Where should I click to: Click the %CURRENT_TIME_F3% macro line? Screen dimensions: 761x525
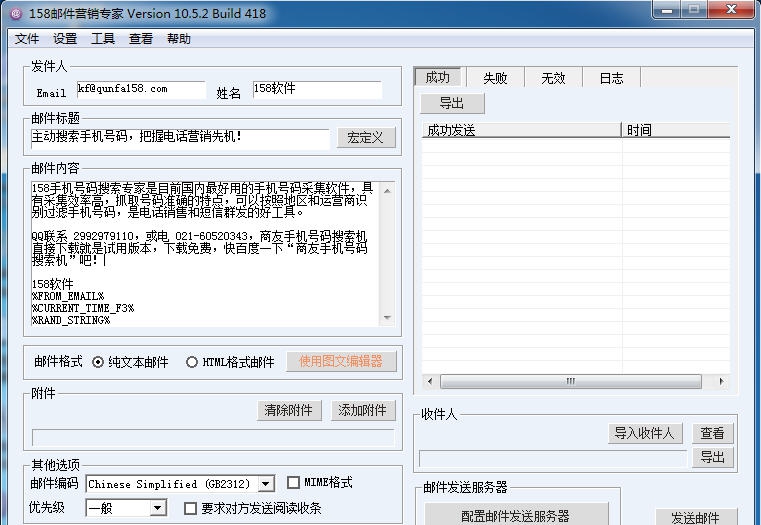[83, 309]
